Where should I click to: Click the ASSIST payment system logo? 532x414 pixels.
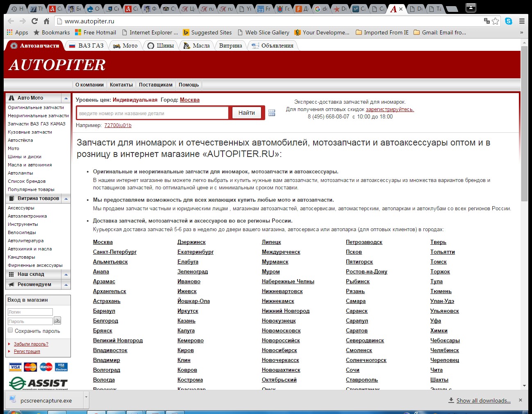38,383
